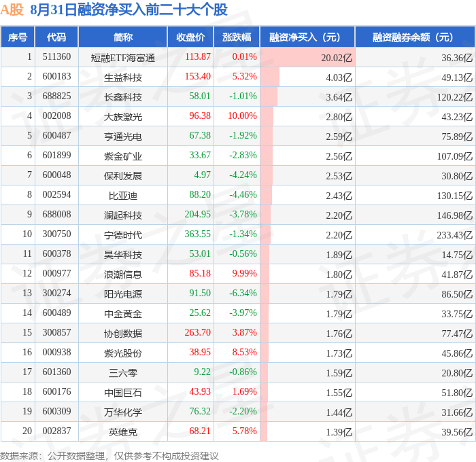Select the 20.02亿 net buy bar
This screenshot has height=462, width=476.
pos(307,57)
